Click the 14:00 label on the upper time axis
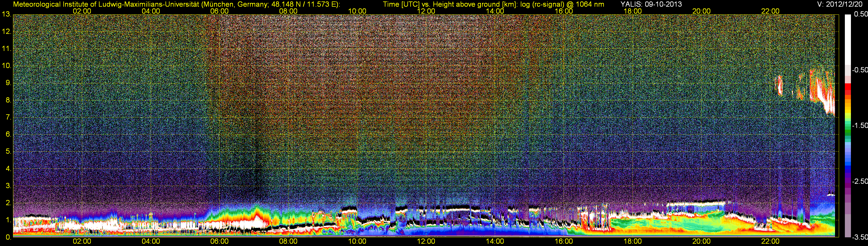This screenshot has height=246, width=868. 495,11
